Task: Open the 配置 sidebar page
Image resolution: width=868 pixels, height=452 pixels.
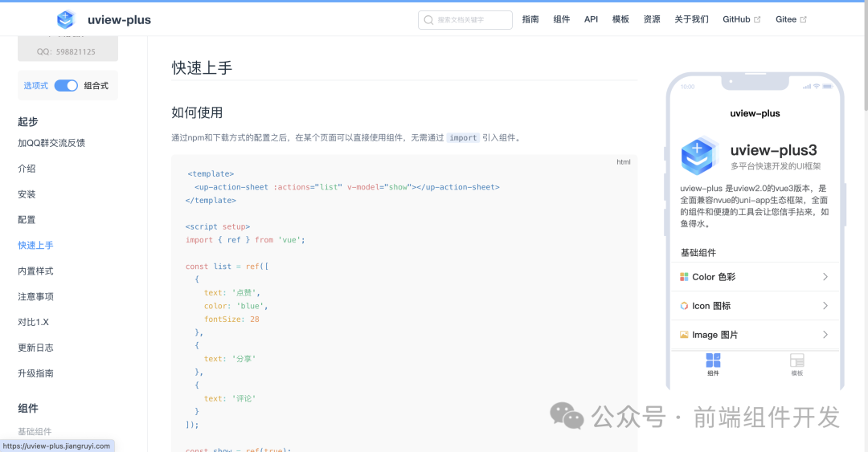Action: pos(27,220)
